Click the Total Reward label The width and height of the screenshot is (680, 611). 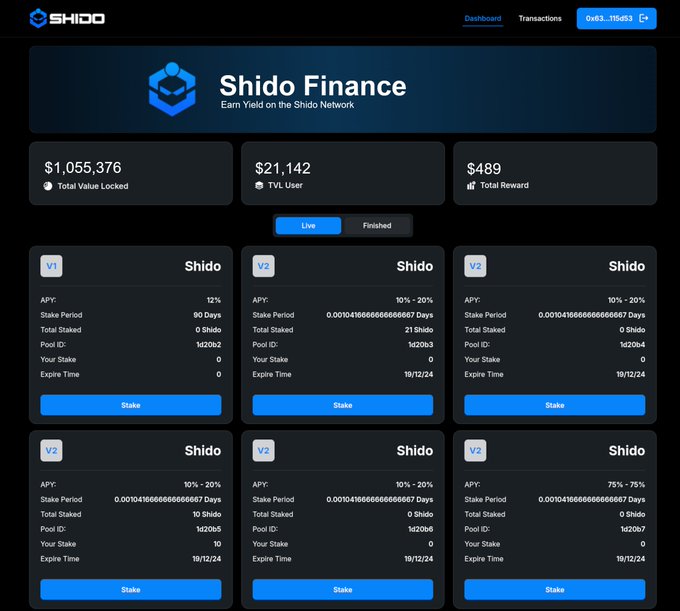tap(504, 185)
